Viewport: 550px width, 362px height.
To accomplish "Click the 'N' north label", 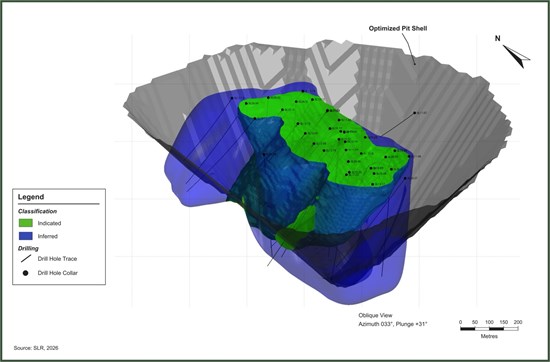I will click(x=497, y=39).
